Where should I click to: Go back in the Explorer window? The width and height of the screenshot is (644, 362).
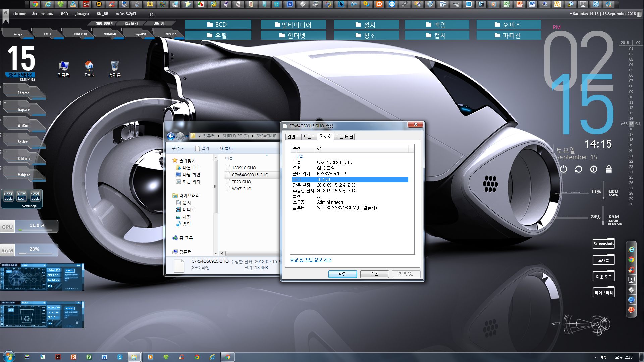tap(171, 136)
